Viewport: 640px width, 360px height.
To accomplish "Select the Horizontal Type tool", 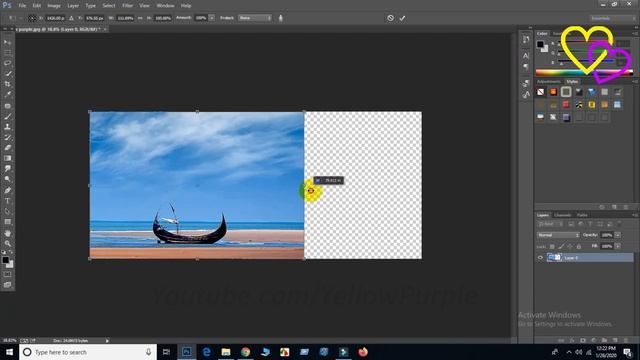I will (x=7, y=201).
